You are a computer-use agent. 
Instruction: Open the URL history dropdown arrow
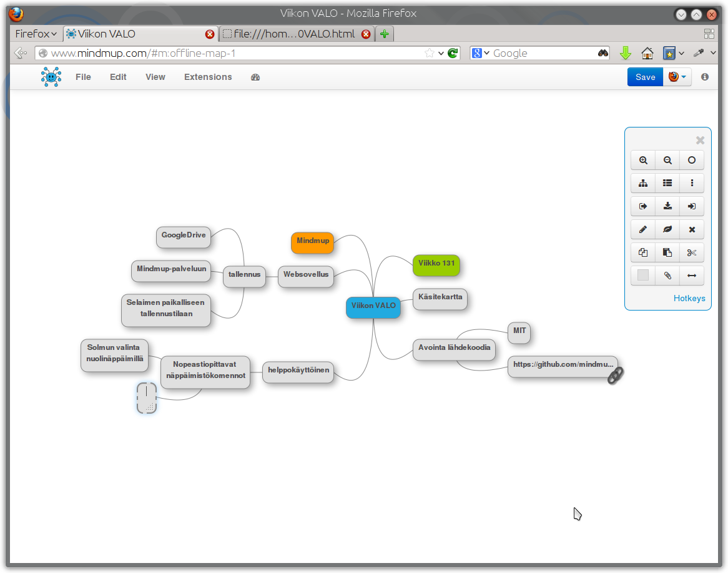tap(441, 54)
